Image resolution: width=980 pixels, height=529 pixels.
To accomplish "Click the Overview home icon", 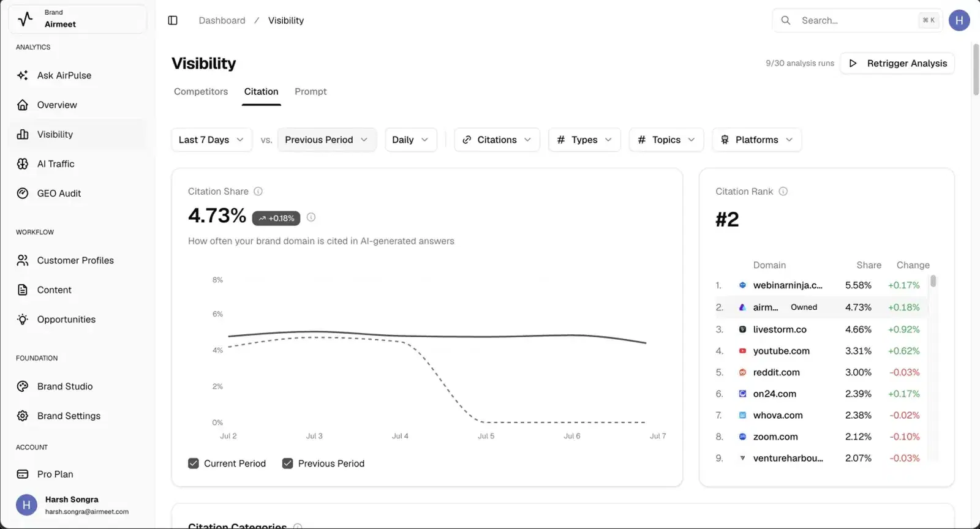I will [x=23, y=105].
